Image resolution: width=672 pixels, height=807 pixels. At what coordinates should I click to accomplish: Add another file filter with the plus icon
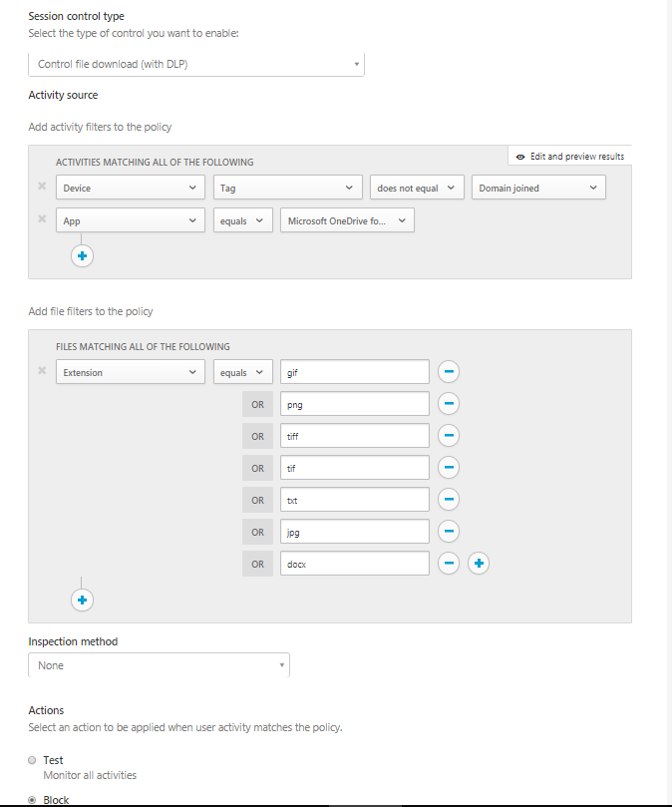82,600
